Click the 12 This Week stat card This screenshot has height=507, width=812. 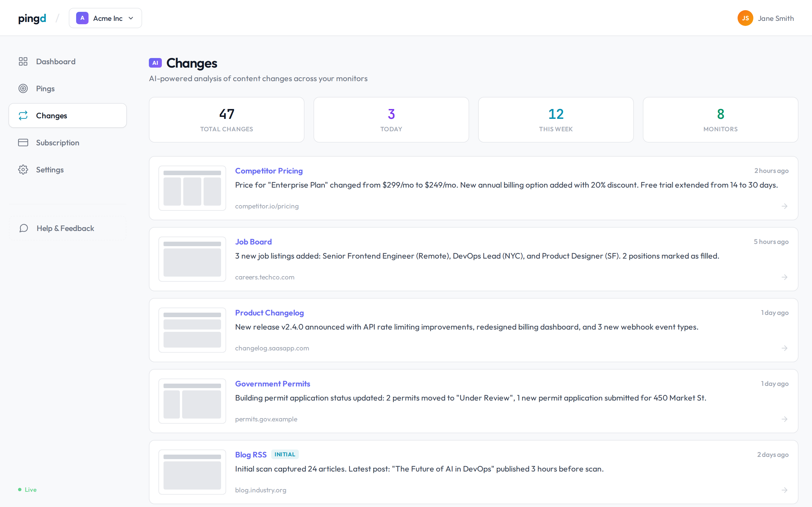coord(555,119)
